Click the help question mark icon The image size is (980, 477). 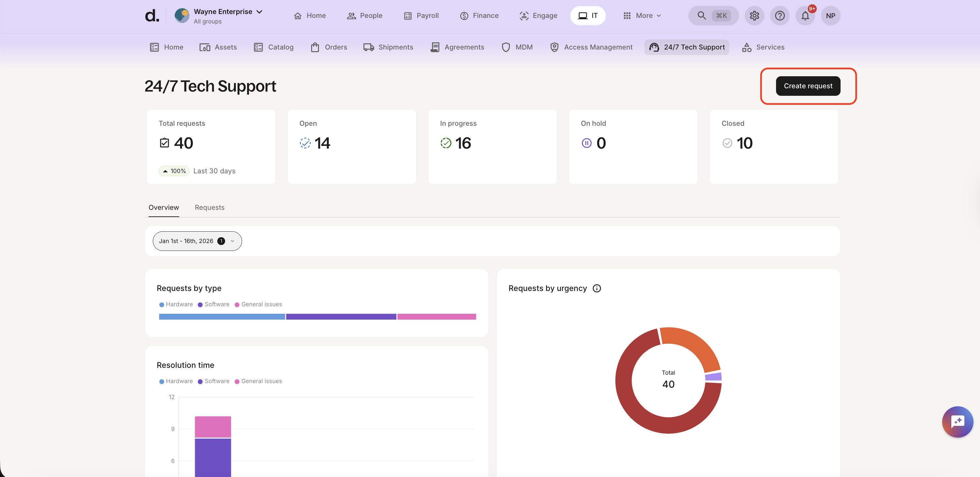pyautogui.click(x=780, y=16)
